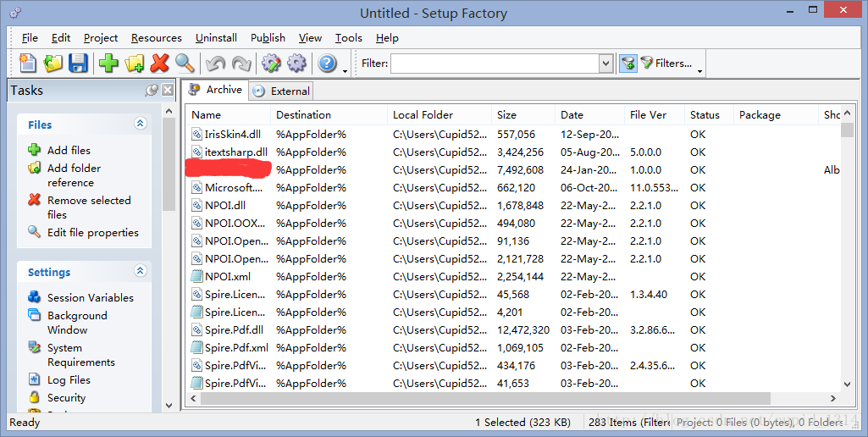
Task: Open the Filter combo box dropdown arrow
Action: click(605, 64)
